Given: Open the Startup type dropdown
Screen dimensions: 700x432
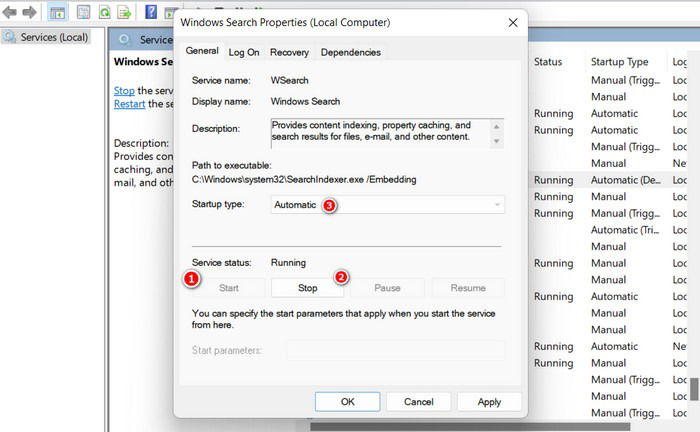Looking at the screenshot, I should 388,205.
